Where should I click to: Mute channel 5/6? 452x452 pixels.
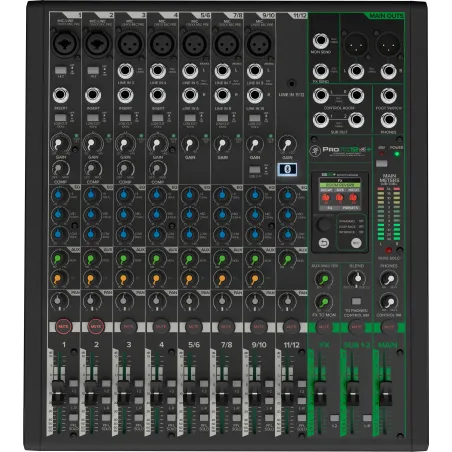193,327
